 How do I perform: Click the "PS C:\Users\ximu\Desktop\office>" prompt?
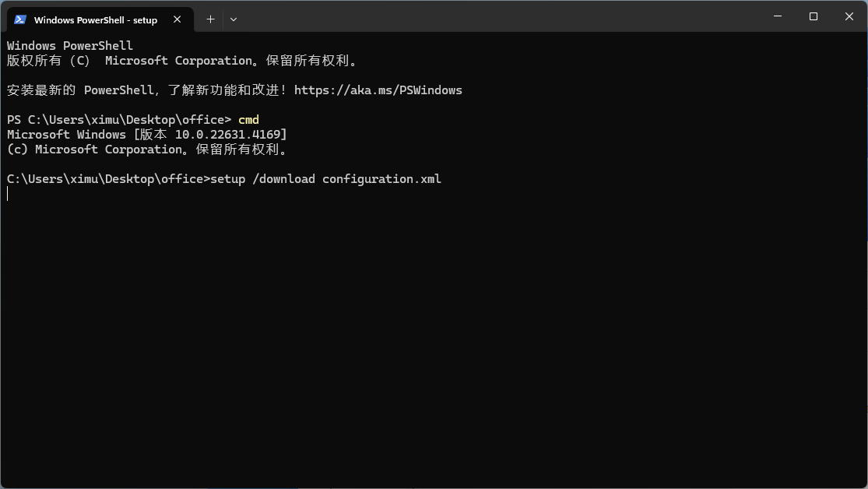pyautogui.click(x=119, y=120)
